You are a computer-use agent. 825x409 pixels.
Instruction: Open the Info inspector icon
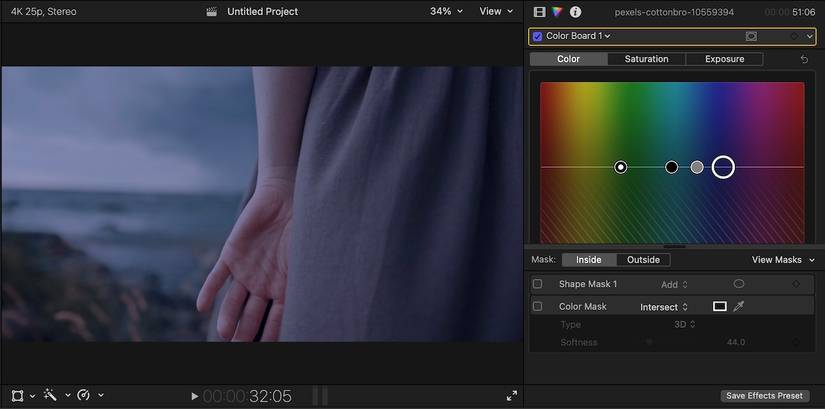(576, 12)
